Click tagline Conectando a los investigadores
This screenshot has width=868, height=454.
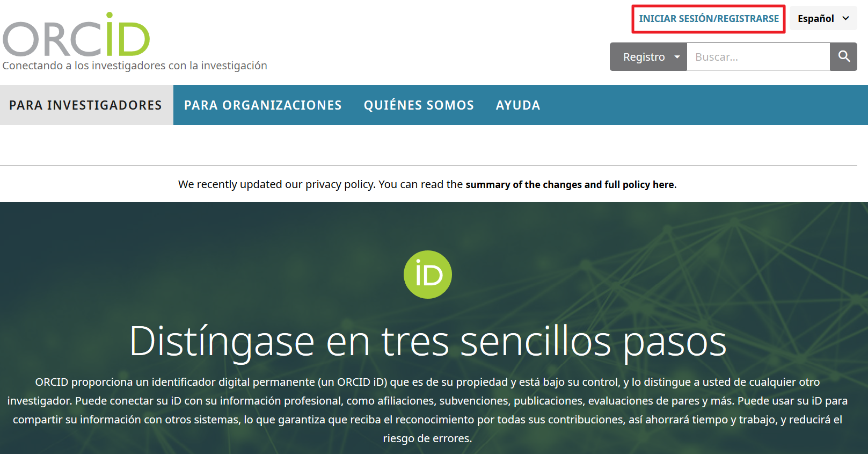(135, 66)
